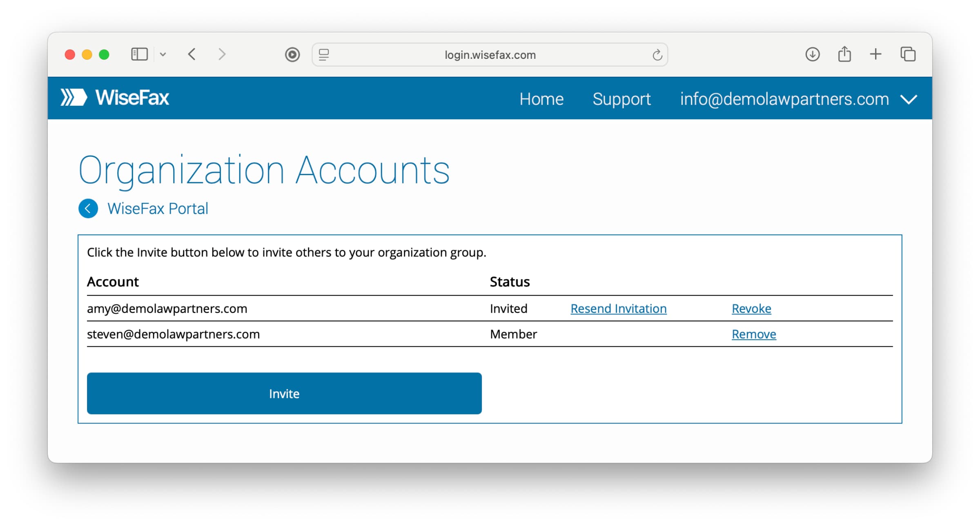Open the info@demolawpartners.com account menu
980x526 pixels.
[784, 99]
